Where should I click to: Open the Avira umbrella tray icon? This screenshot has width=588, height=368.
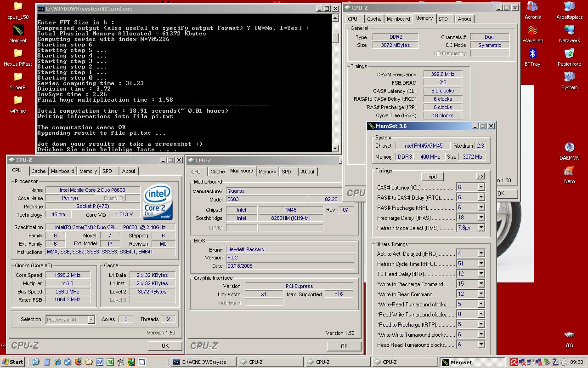[x=514, y=362]
